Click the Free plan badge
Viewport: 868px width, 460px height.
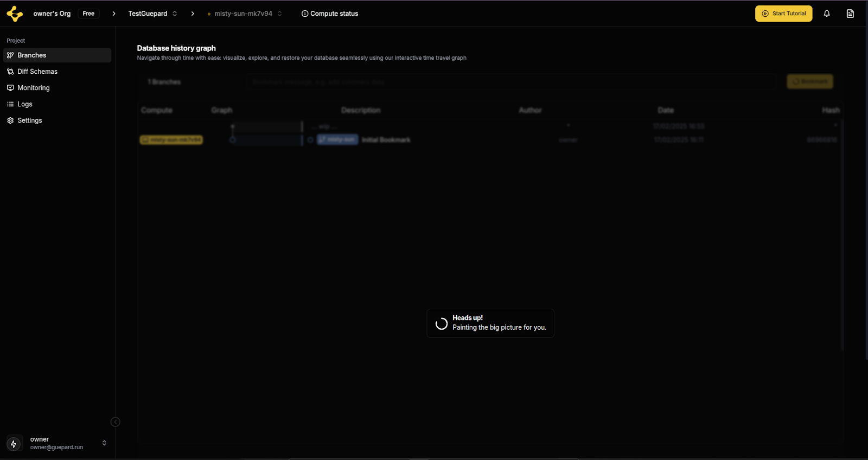(88, 14)
